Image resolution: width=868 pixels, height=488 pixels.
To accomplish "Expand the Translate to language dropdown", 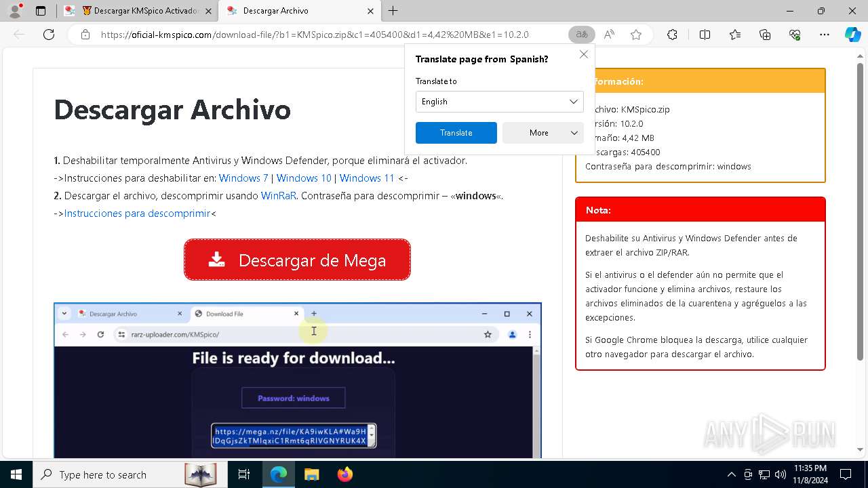I will pyautogui.click(x=499, y=102).
